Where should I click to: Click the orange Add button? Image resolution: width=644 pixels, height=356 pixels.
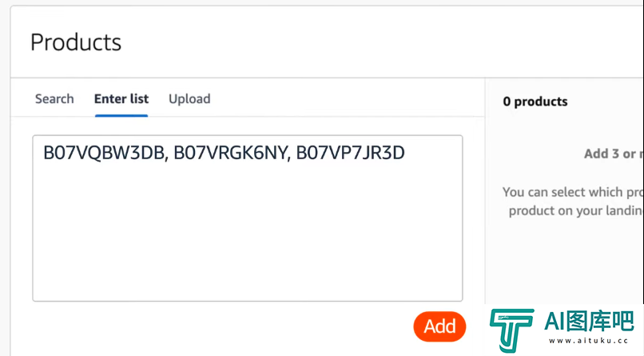coord(439,326)
